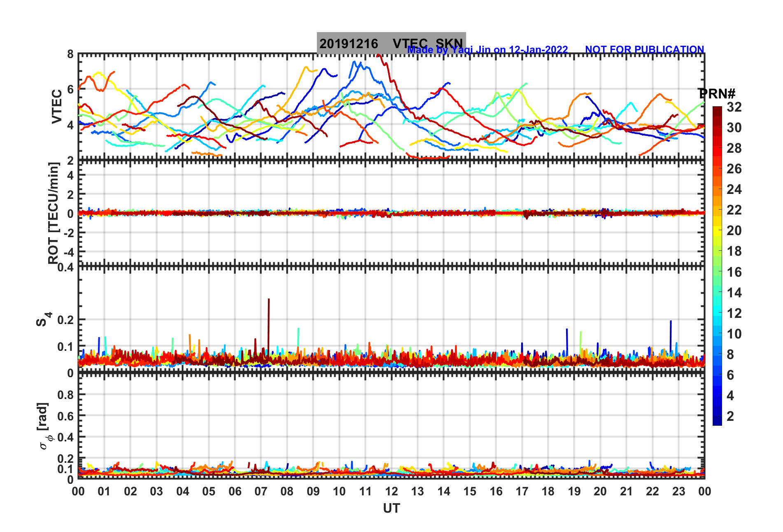Click colorbar tick label 24
Viewport: 783px width, 532px height.
734,189
